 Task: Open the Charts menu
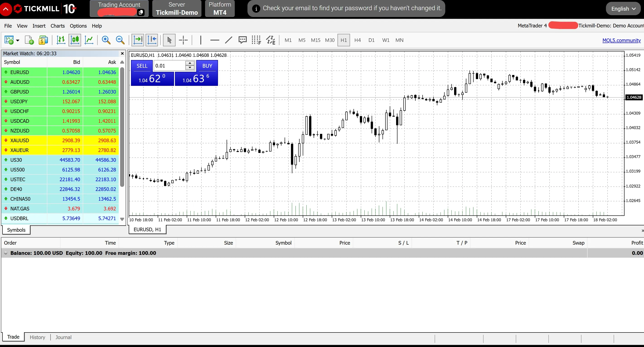click(x=58, y=26)
